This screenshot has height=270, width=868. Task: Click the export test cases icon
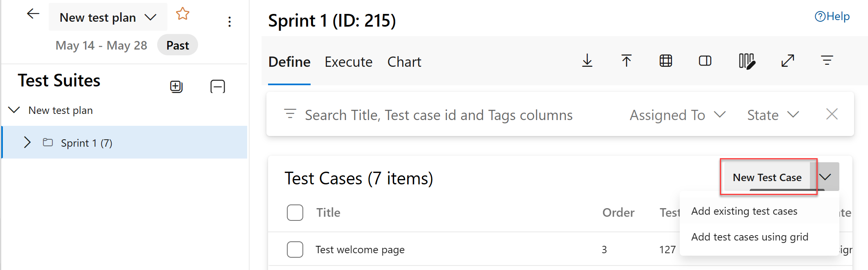pos(587,61)
